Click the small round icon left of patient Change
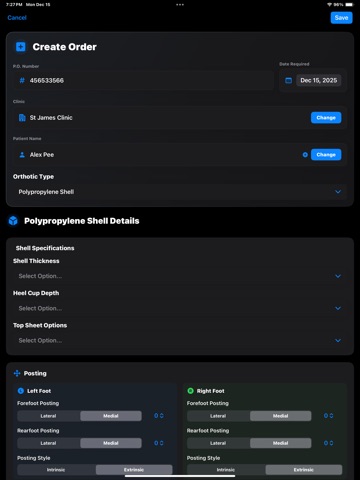The width and height of the screenshot is (360, 480). (x=305, y=155)
